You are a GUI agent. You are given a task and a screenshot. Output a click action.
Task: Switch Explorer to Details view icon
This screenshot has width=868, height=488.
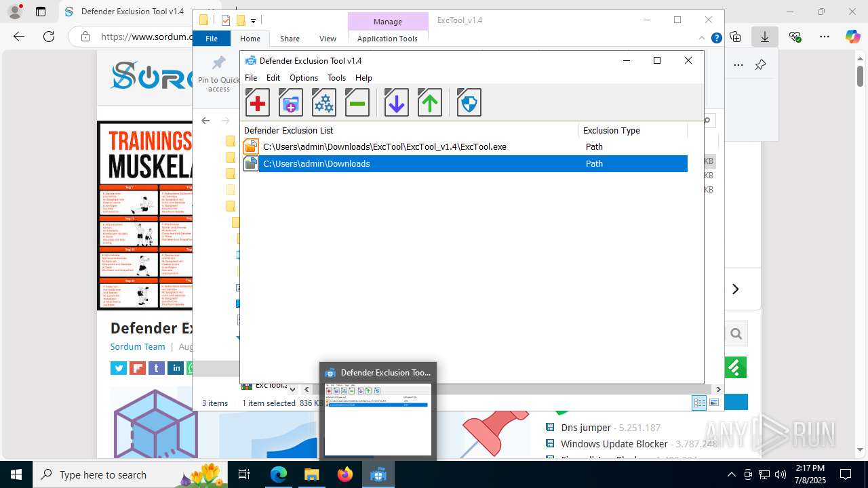(699, 403)
